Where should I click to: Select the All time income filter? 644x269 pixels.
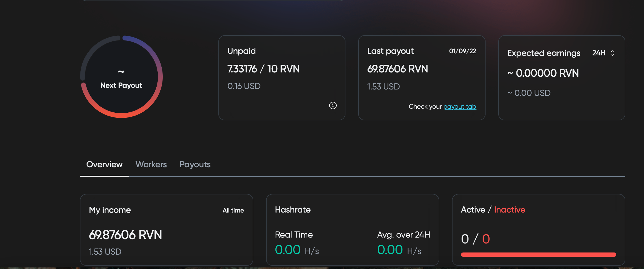(233, 210)
